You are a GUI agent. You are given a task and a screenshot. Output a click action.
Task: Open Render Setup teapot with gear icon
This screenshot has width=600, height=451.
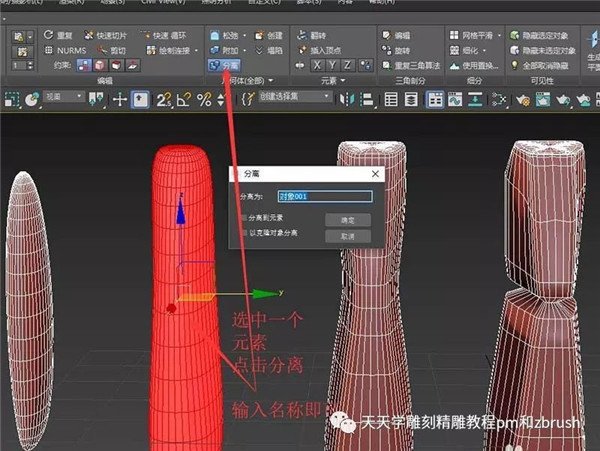523,99
